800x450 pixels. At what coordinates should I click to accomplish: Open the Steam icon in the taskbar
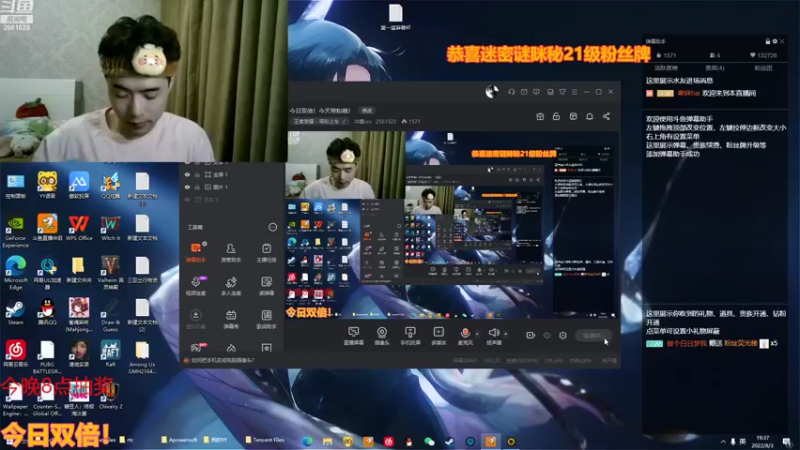coord(449,441)
